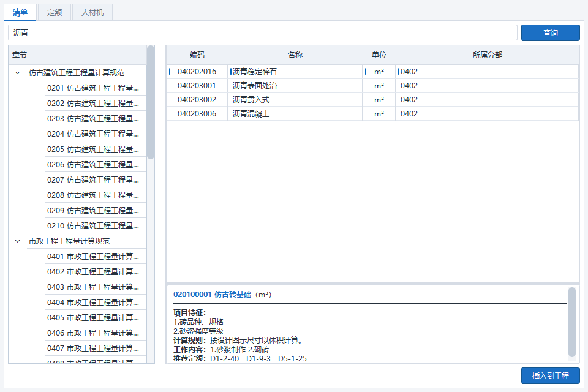Select chapter 0404 市政工程 in tree

point(93,303)
